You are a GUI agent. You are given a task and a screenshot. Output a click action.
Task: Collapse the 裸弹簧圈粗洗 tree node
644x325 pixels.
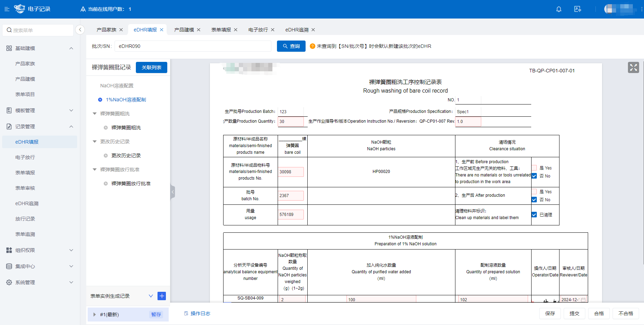click(x=95, y=114)
